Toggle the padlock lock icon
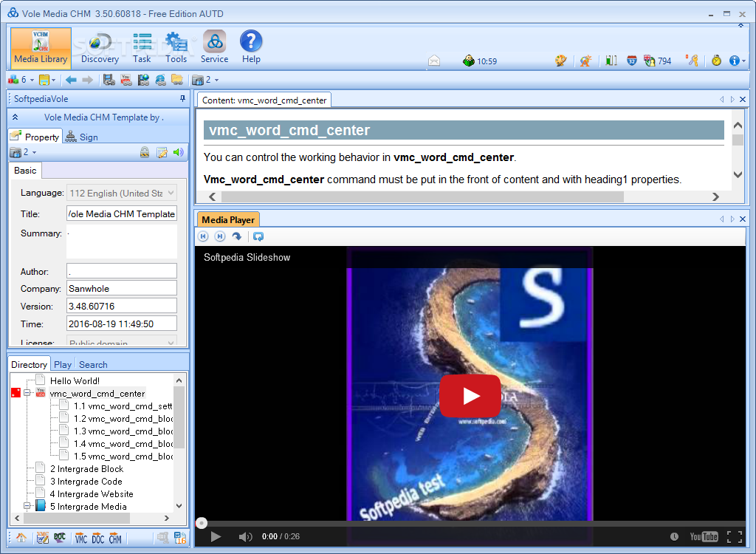 click(145, 152)
